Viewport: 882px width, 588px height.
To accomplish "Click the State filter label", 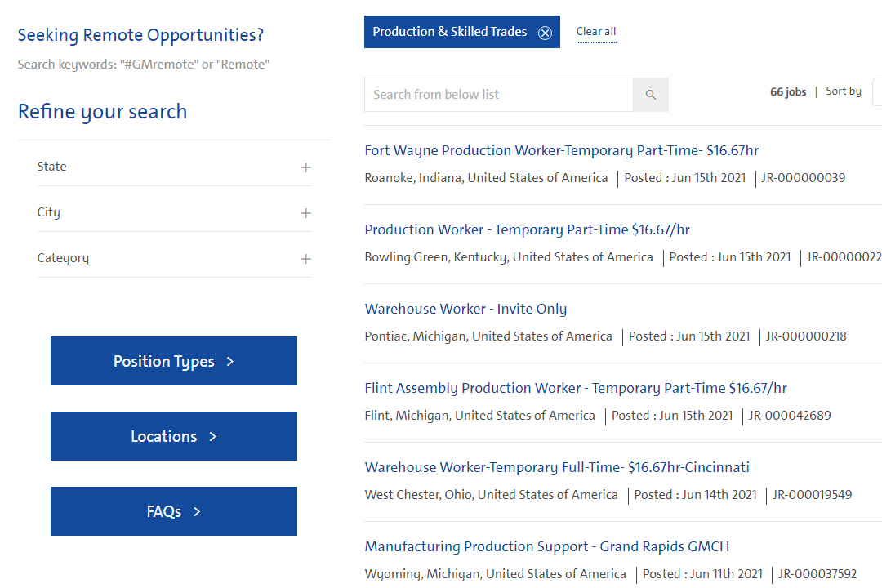I will coord(52,167).
